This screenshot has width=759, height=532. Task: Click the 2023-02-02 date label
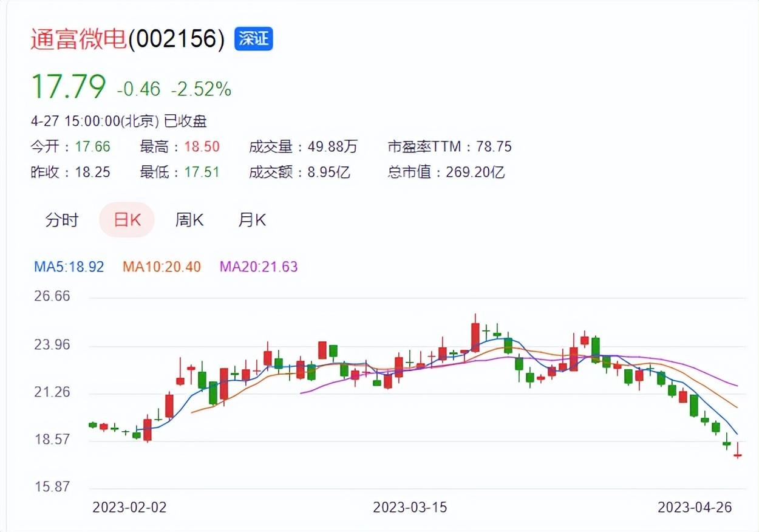coord(129,507)
